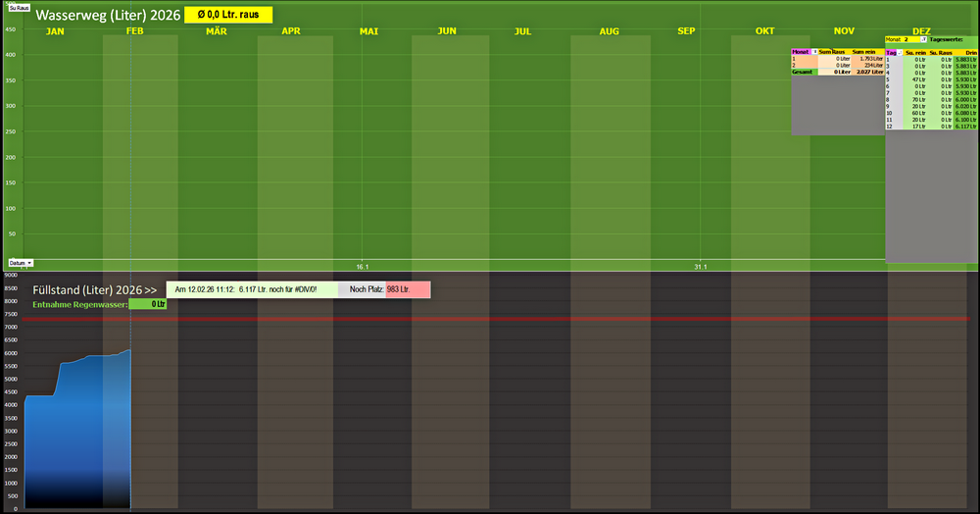The image size is (980, 514).
Task: Select the status text with date 12.02.26
Action: pyautogui.click(x=253, y=290)
